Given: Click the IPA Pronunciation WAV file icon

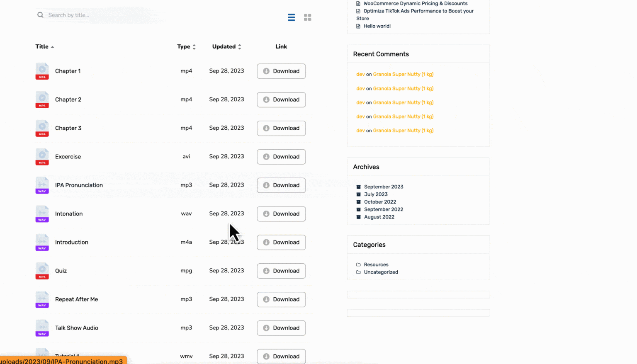Looking at the screenshot, I should click(42, 185).
